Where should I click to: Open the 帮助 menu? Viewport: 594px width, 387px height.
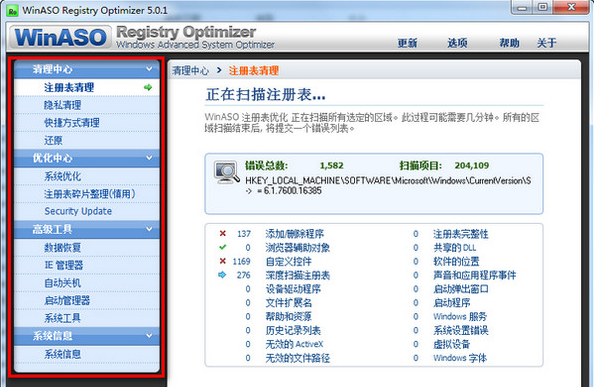[509, 43]
